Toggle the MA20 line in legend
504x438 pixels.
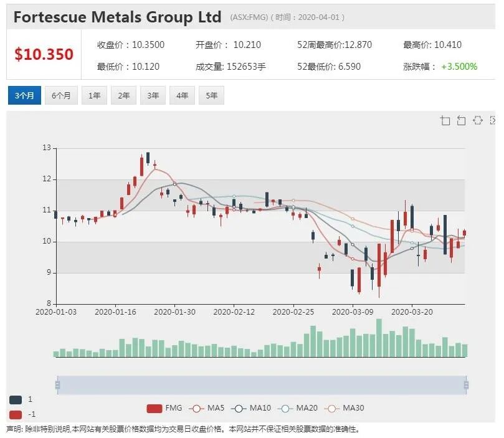click(x=297, y=409)
